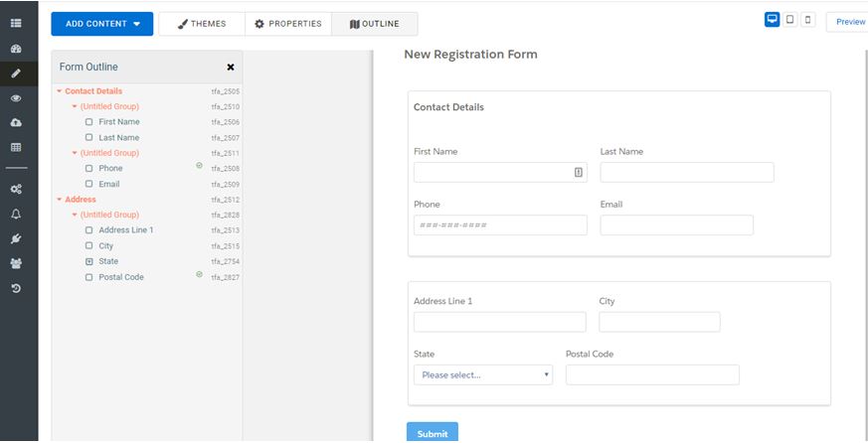This screenshot has height=443, width=868.
Task: Switch to mobile phone preview icon
Action: 807,19
